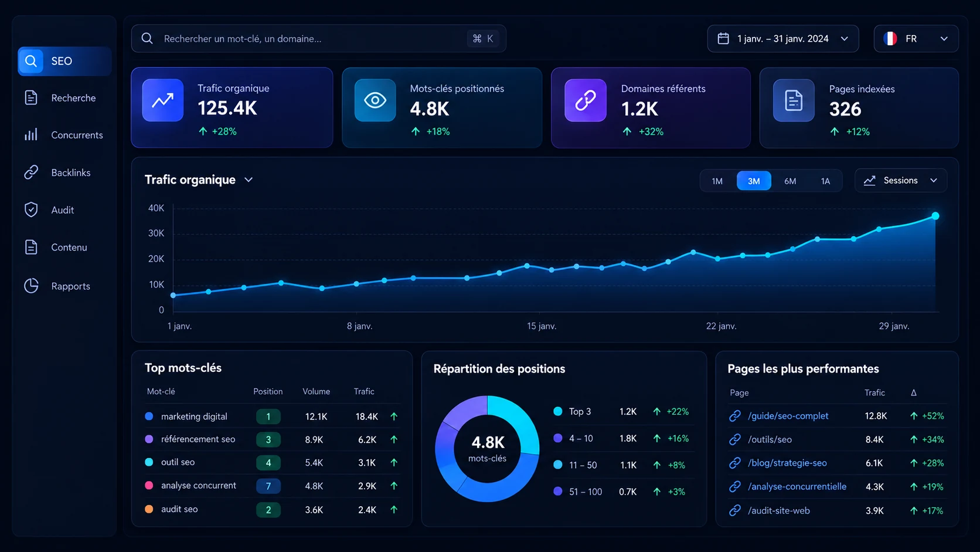Click the link icon for Domaines référents
Image resolution: width=980 pixels, height=552 pixels.
[x=586, y=100]
